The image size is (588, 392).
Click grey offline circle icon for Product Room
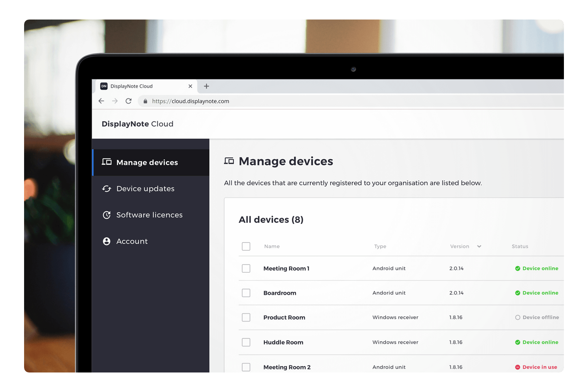(x=518, y=317)
